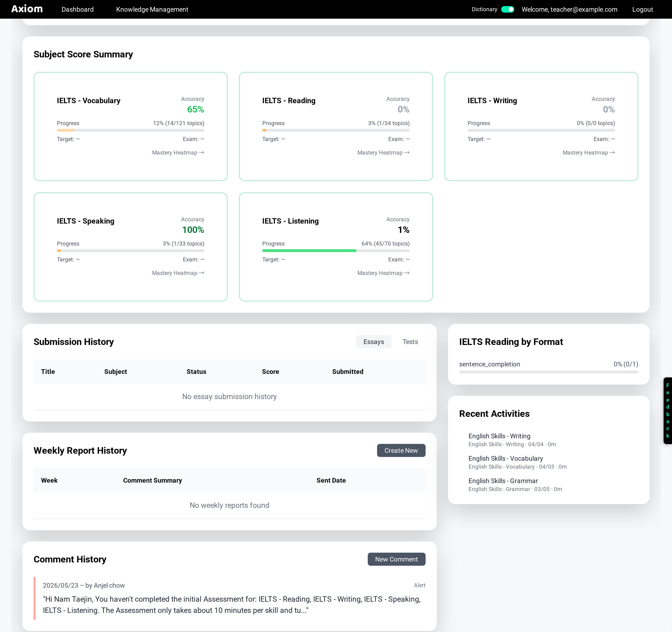Click the Subject column header
Screen dimensions: 672x632
[x=115, y=371]
